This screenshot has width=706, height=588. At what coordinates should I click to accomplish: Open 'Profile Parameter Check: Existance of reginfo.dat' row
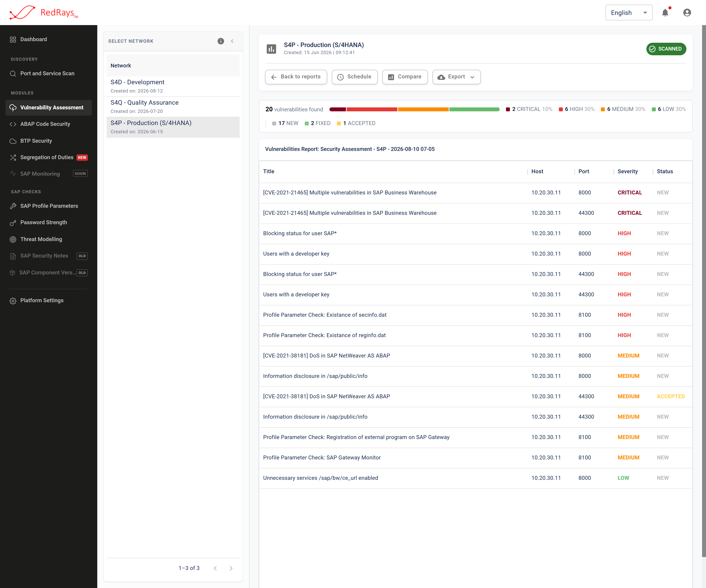[x=475, y=335]
